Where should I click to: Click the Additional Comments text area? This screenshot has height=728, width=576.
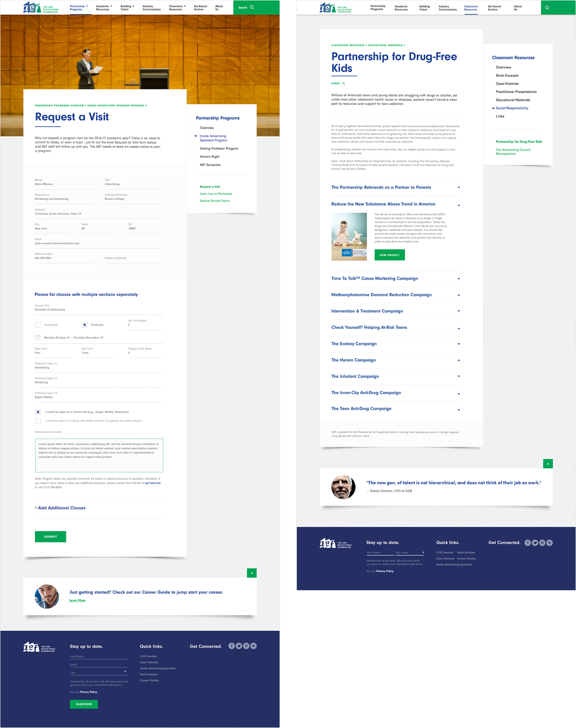[x=99, y=455]
